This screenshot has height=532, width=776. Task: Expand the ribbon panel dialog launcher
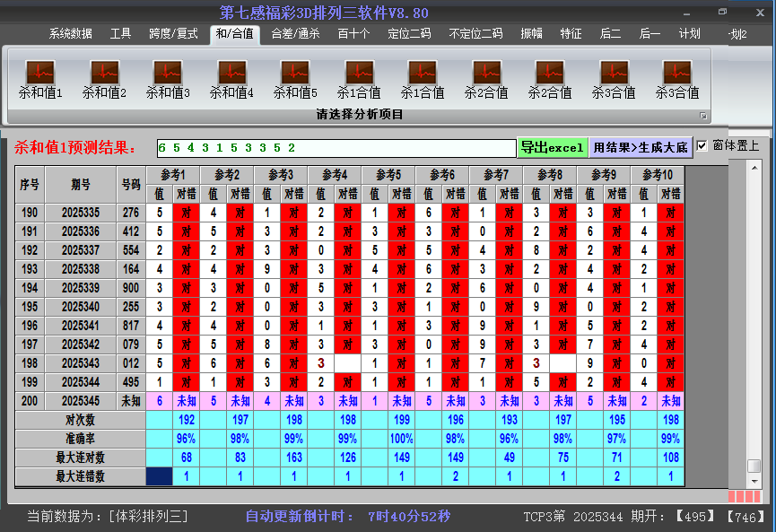[x=703, y=116]
